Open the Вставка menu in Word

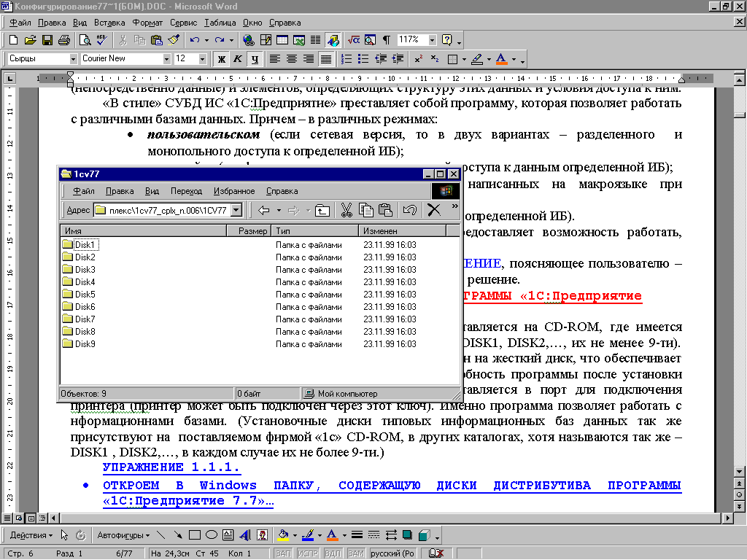click(x=109, y=23)
